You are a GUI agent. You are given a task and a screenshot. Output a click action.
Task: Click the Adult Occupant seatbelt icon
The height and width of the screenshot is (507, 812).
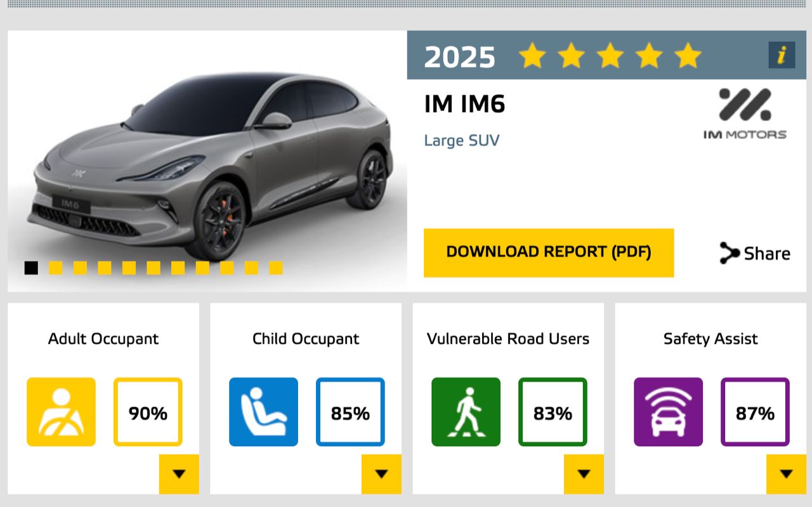[61, 412]
